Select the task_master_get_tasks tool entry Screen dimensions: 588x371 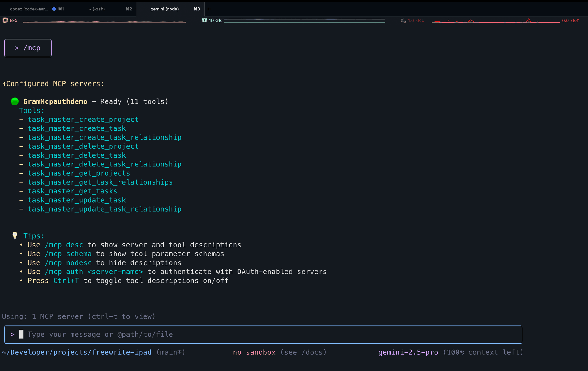point(72,191)
